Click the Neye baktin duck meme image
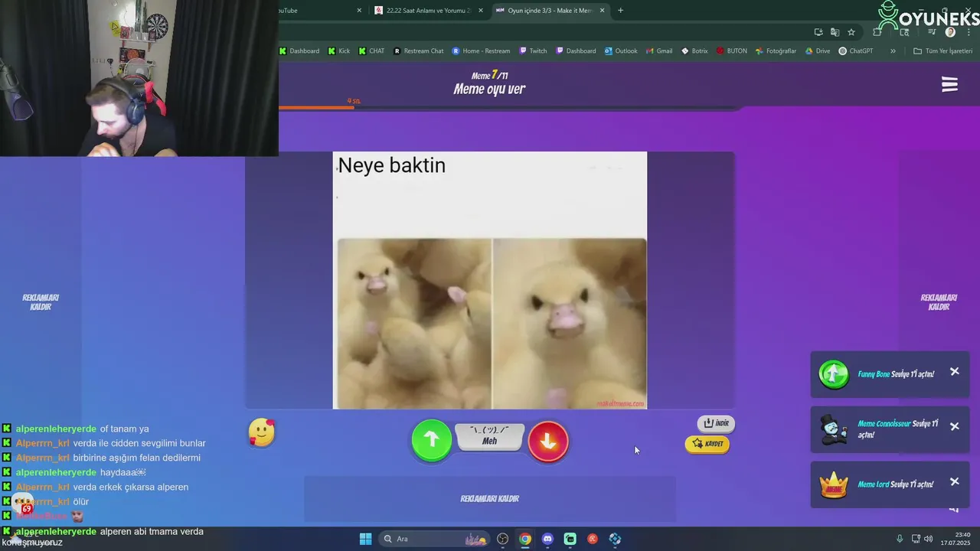 pyautogui.click(x=490, y=280)
